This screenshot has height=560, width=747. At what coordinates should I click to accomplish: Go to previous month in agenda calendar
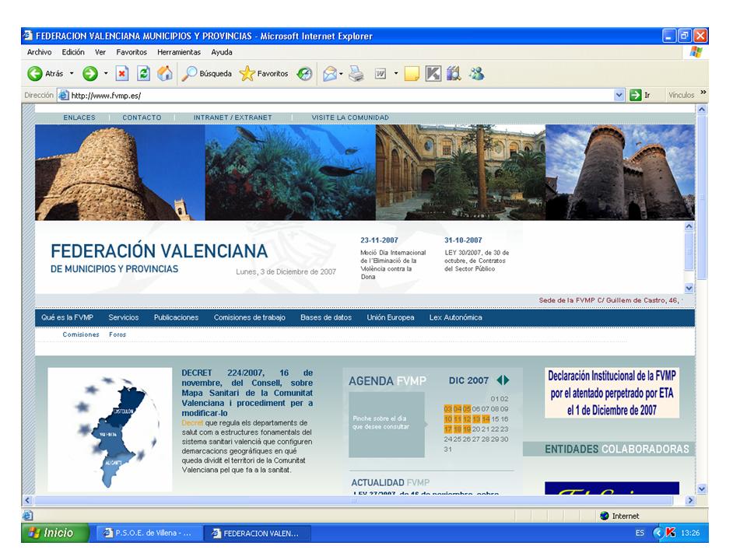[499, 380]
